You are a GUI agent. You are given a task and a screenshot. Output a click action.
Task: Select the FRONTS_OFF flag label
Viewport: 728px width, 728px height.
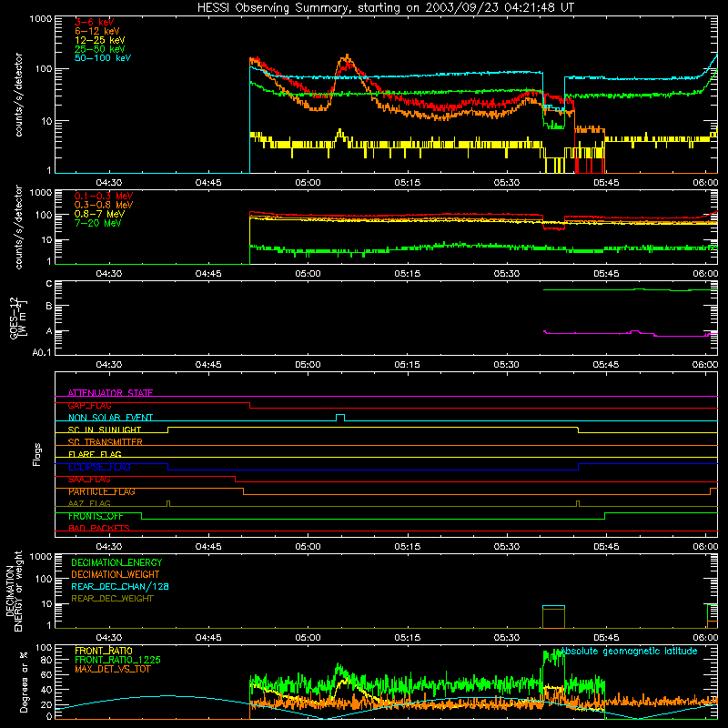[x=96, y=516]
